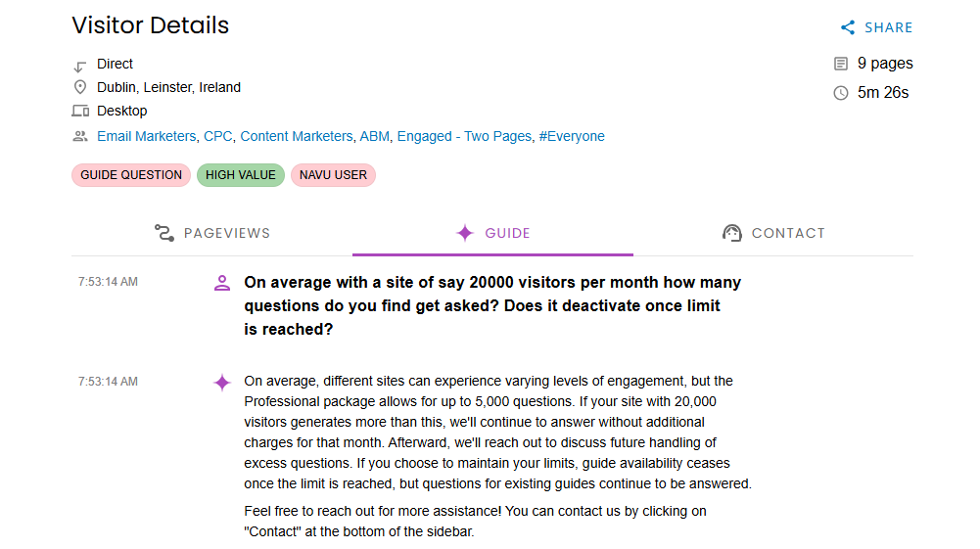Click the ABM segment link
Viewport: 980px width, 549px height.
374,137
